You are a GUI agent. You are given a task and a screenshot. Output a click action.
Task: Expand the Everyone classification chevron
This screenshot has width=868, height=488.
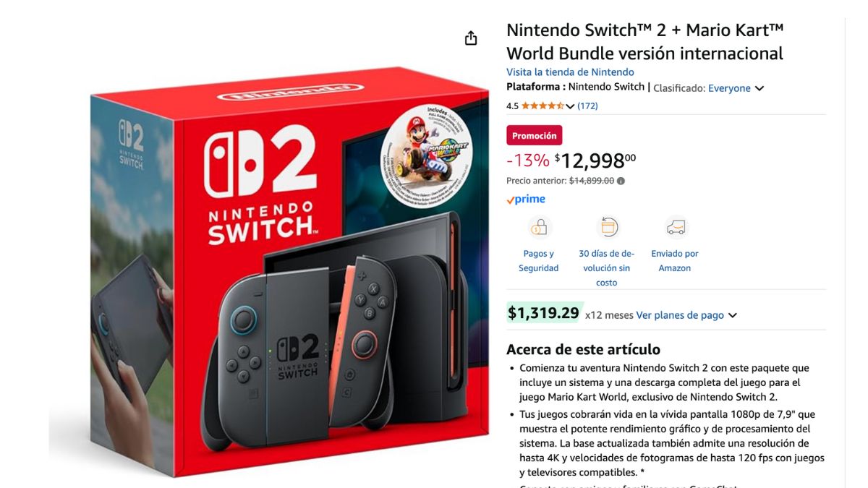point(759,88)
